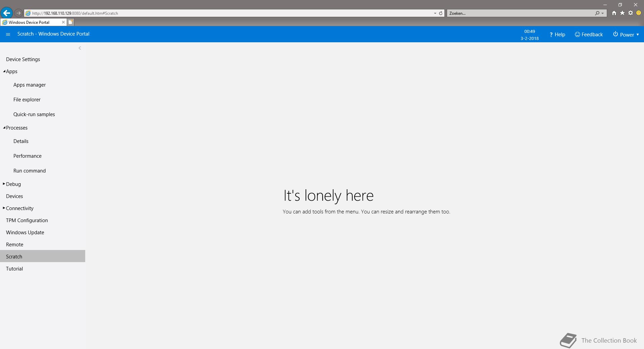Refresh the page with the reload icon
This screenshot has width=644, height=349.
click(441, 13)
